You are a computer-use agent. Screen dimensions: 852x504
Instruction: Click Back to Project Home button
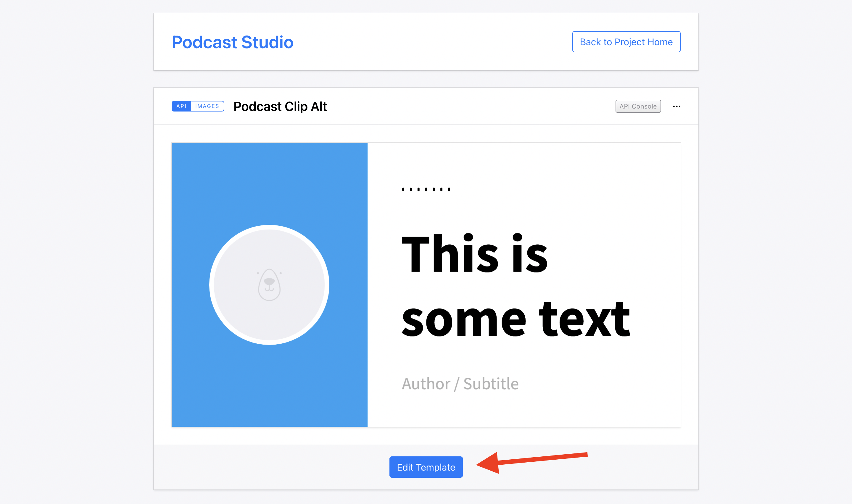click(626, 42)
